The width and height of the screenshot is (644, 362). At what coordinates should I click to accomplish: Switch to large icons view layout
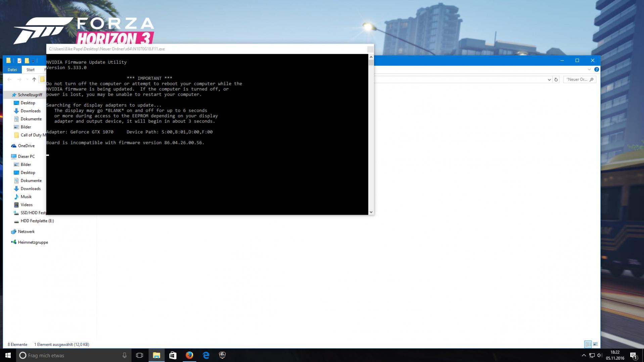pyautogui.click(x=595, y=344)
